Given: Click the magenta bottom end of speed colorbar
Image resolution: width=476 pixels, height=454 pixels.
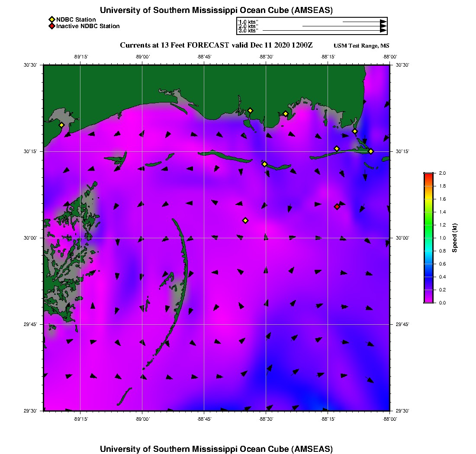Looking at the screenshot, I should coord(428,301).
